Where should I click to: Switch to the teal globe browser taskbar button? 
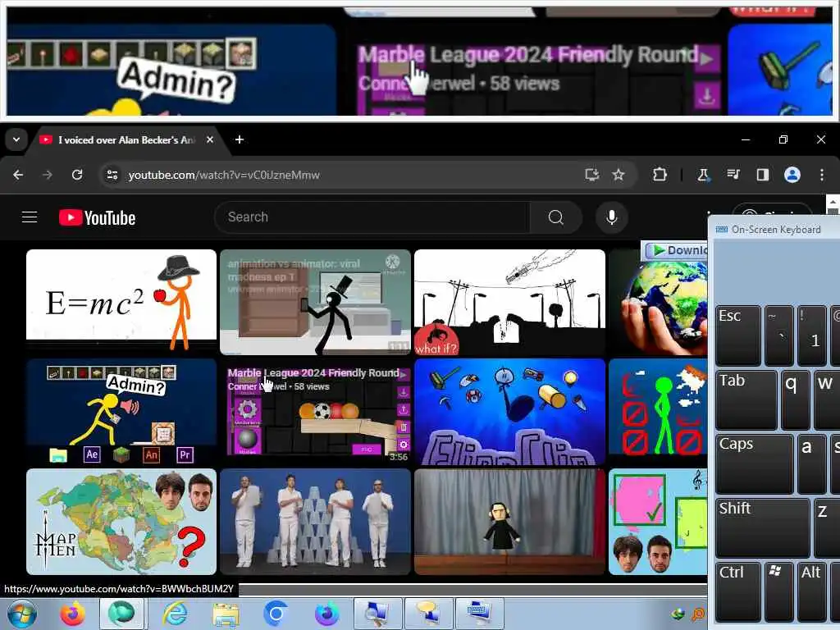coord(122,614)
